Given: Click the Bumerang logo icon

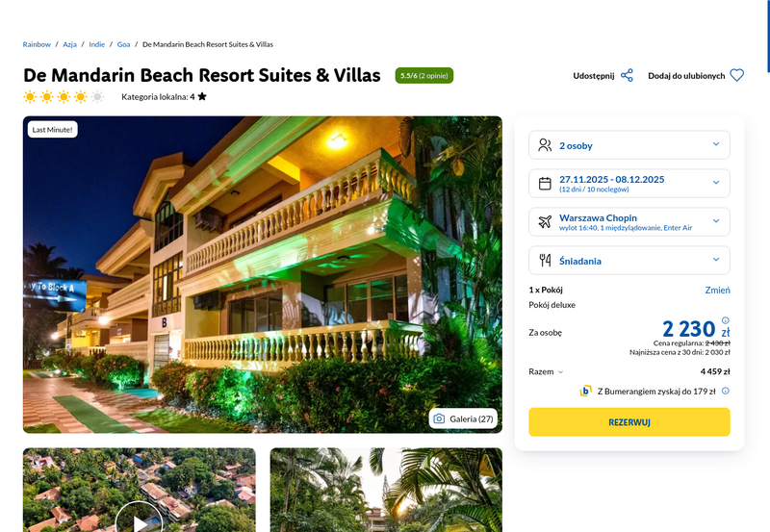Looking at the screenshot, I should pos(585,392).
